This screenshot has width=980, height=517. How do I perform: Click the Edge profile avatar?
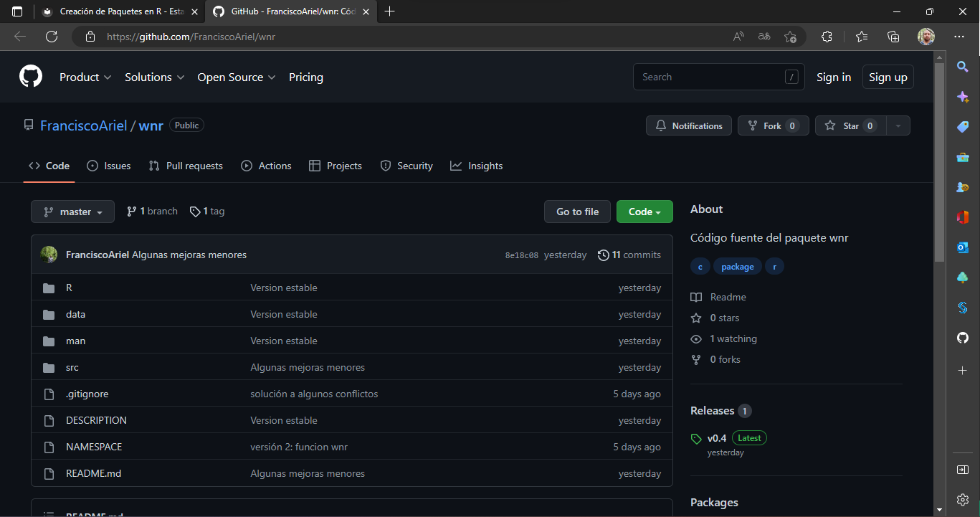coord(926,37)
